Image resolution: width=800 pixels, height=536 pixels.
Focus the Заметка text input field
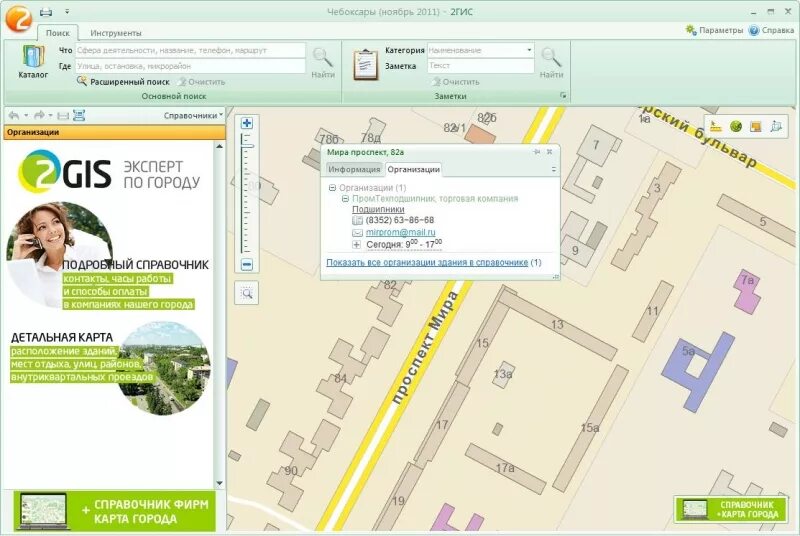(x=481, y=66)
